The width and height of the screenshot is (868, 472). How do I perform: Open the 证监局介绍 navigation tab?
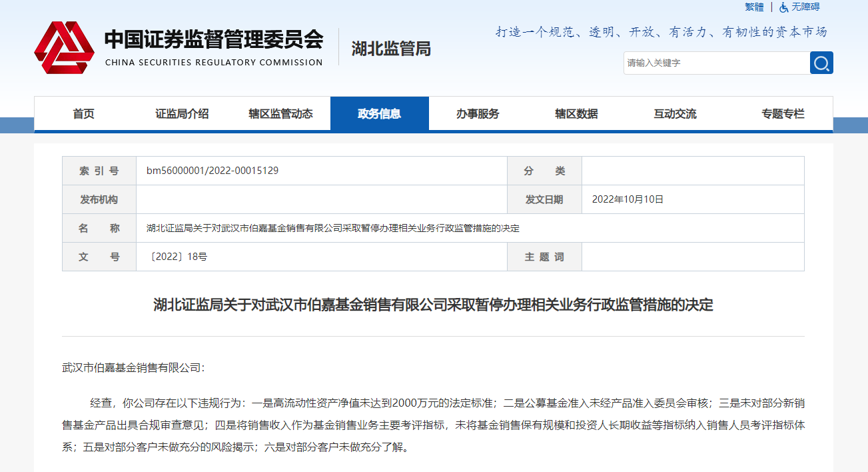[182, 114]
